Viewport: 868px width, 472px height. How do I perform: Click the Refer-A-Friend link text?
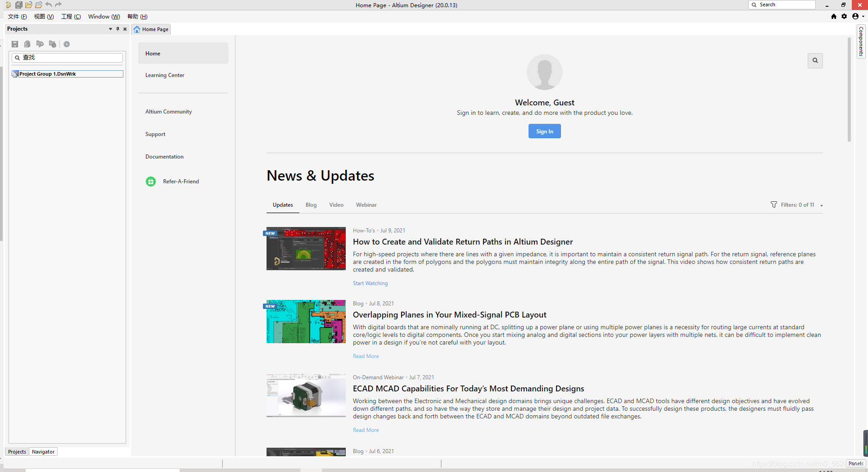pos(181,182)
